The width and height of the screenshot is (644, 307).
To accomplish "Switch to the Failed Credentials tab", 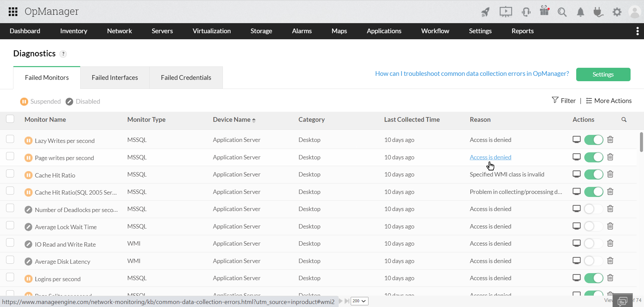I will click(x=186, y=78).
